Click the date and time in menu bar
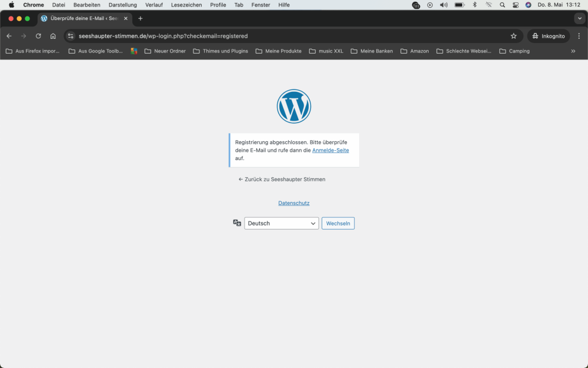Image resolution: width=588 pixels, height=368 pixels. click(559, 5)
